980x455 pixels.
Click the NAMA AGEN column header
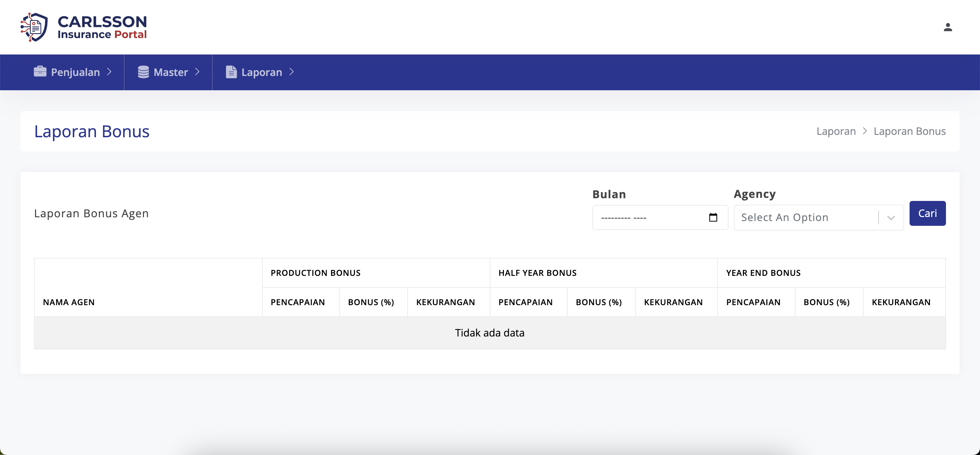point(69,302)
